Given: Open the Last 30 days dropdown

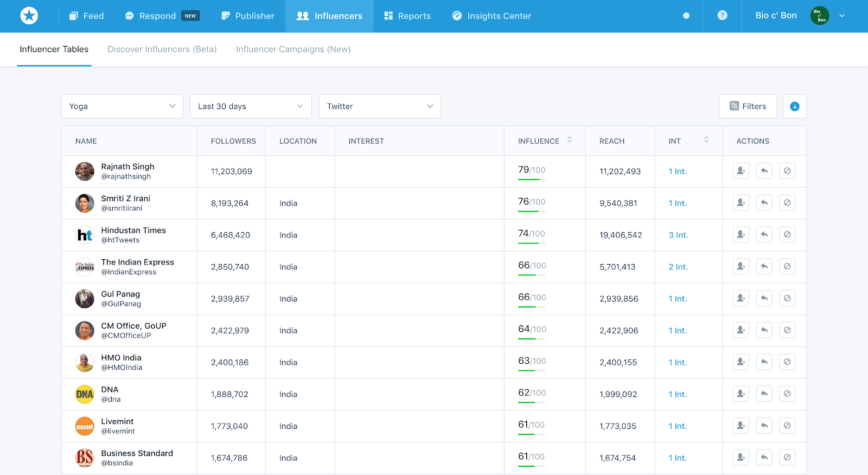Looking at the screenshot, I should click(x=251, y=106).
